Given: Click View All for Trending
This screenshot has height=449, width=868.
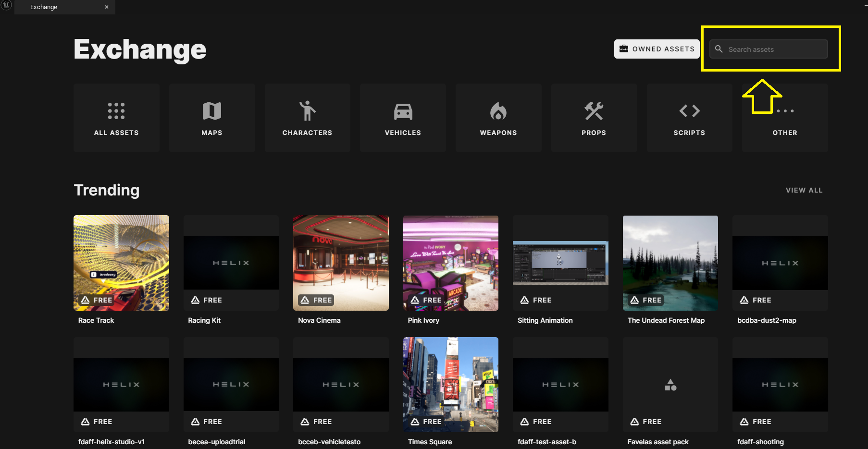Looking at the screenshot, I should click(804, 190).
